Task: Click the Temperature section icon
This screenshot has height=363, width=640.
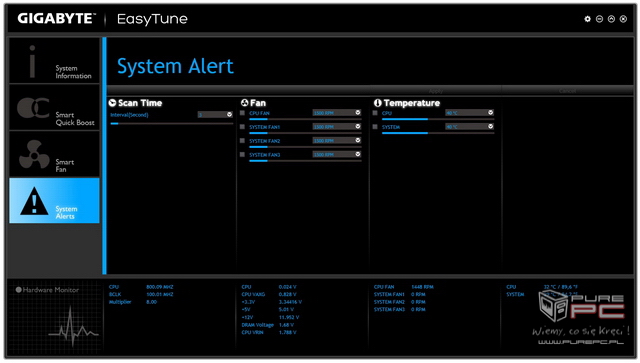Action: pyautogui.click(x=378, y=103)
